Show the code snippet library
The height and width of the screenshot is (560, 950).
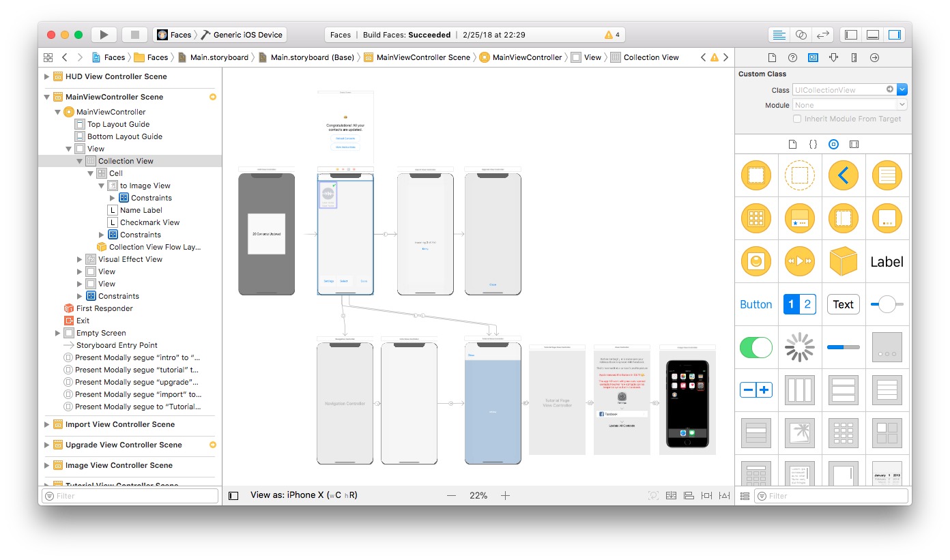pos(813,145)
